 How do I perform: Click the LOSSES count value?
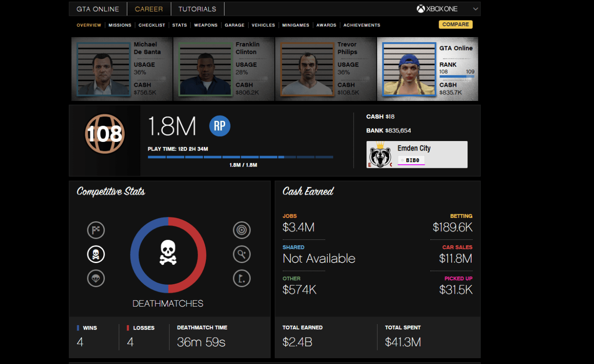pyautogui.click(x=130, y=342)
